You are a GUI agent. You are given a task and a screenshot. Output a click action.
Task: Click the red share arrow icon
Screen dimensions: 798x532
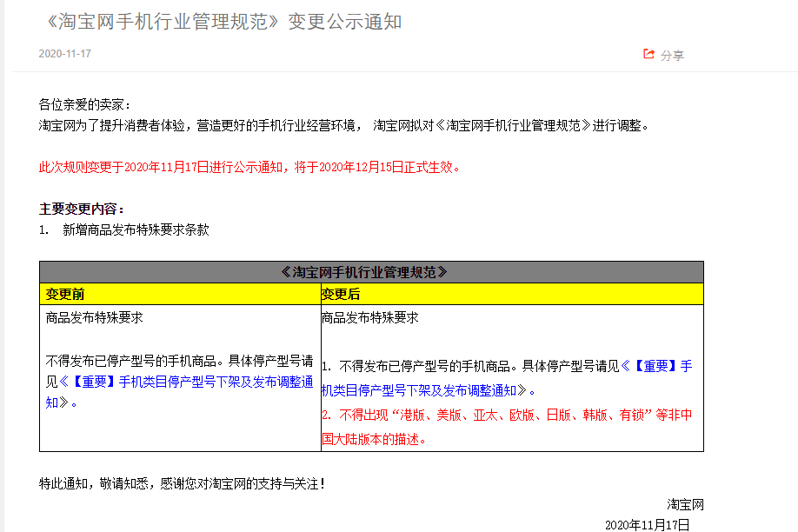pyautogui.click(x=648, y=54)
